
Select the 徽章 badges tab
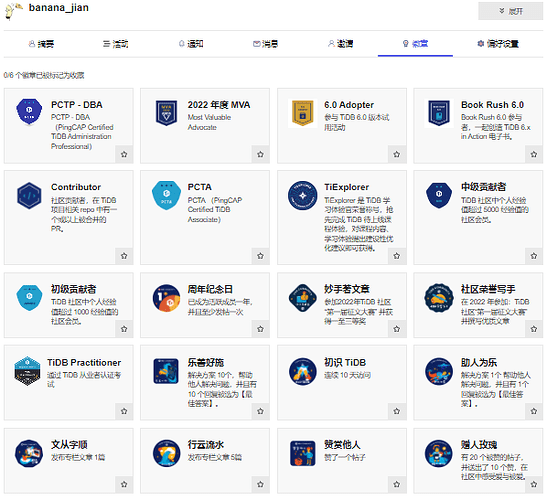point(415,44)
